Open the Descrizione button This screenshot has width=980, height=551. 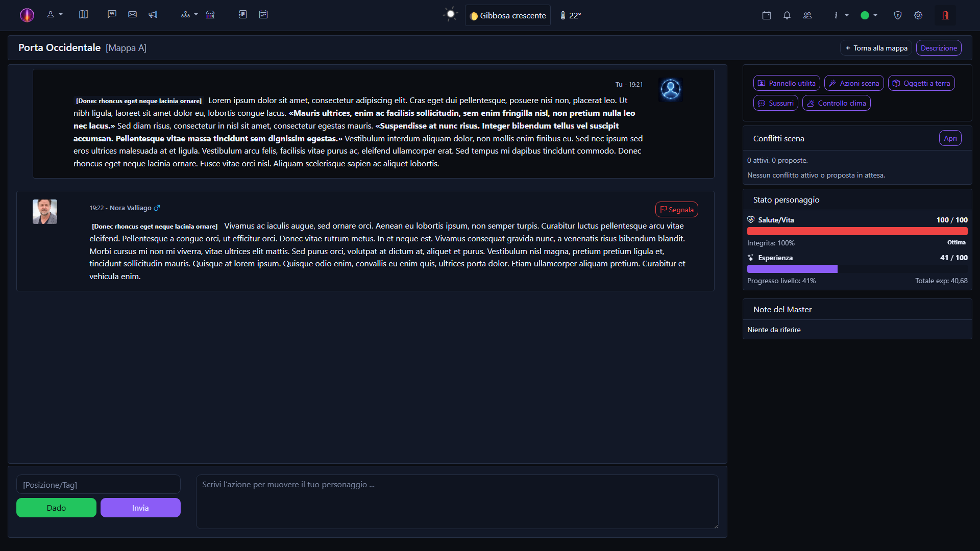click(x=939, y=48)
